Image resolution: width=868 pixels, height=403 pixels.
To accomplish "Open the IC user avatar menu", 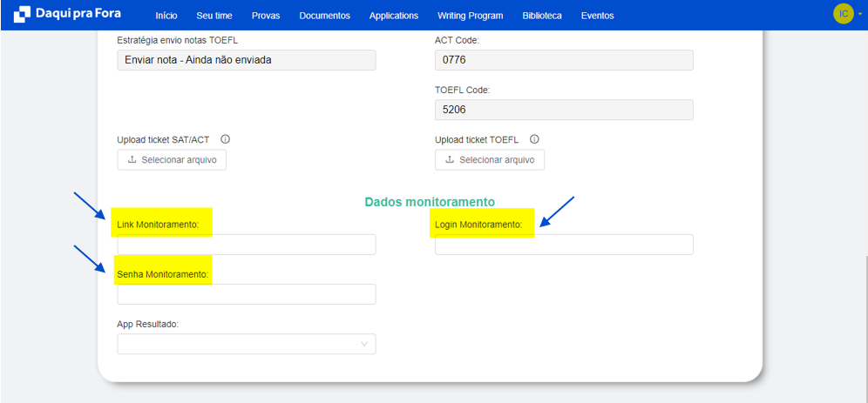I will (843, 14).
